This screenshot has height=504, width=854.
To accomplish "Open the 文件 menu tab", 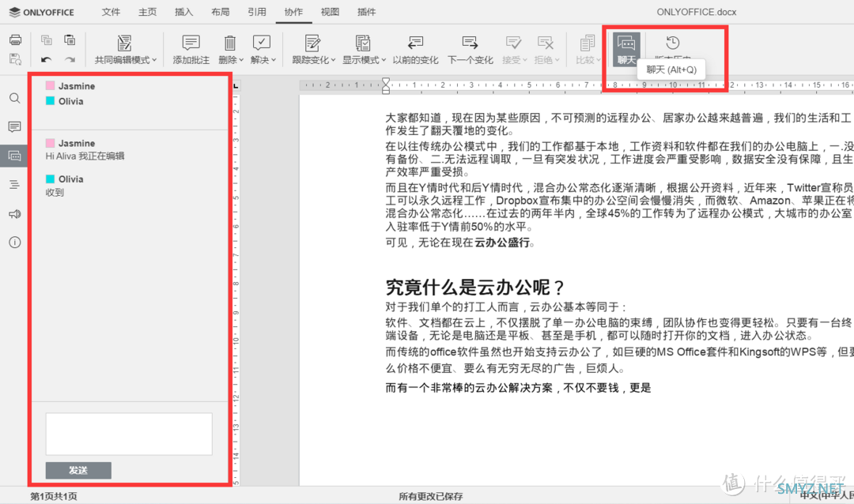I will coord(111,11).
